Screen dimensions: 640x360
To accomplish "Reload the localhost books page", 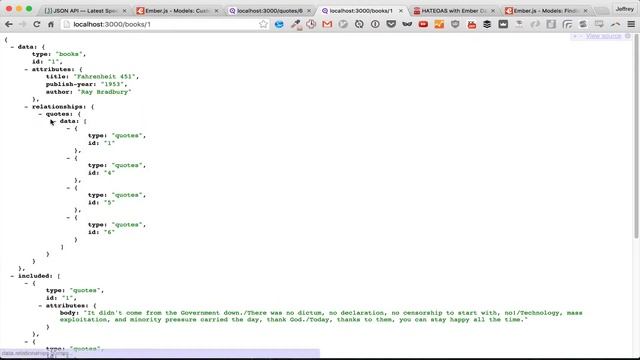I will 37,24.
